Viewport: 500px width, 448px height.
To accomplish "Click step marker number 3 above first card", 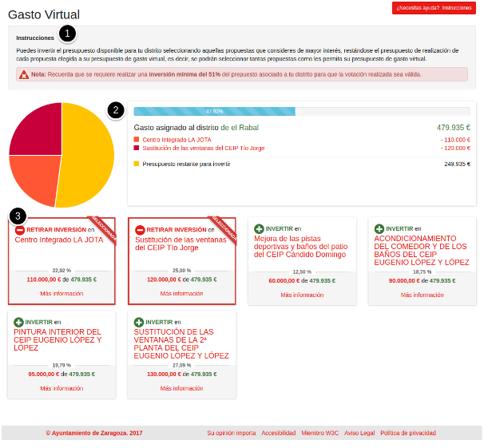I will (x=18, y=216).
